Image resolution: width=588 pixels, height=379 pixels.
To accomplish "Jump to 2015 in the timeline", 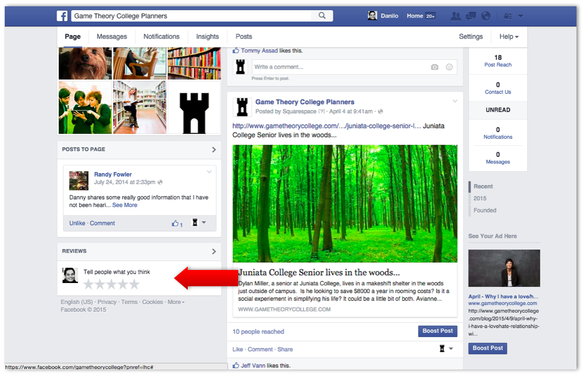I will point(479,198).
